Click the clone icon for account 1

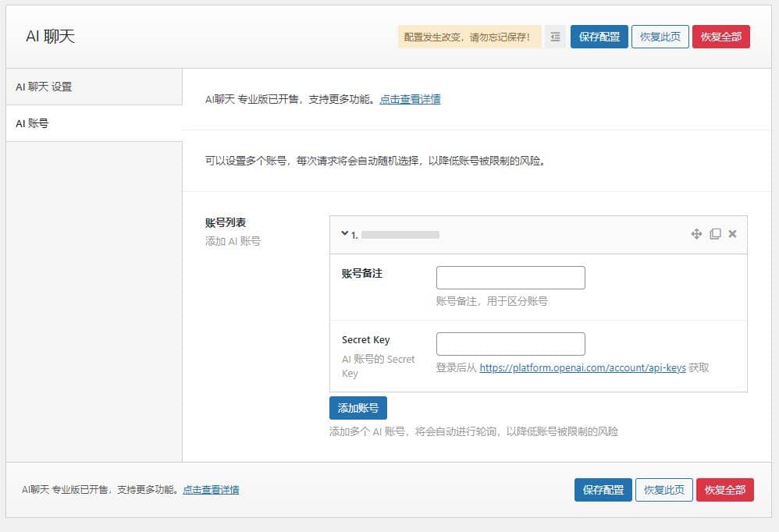pyautogui.click(x=715, y=234)
